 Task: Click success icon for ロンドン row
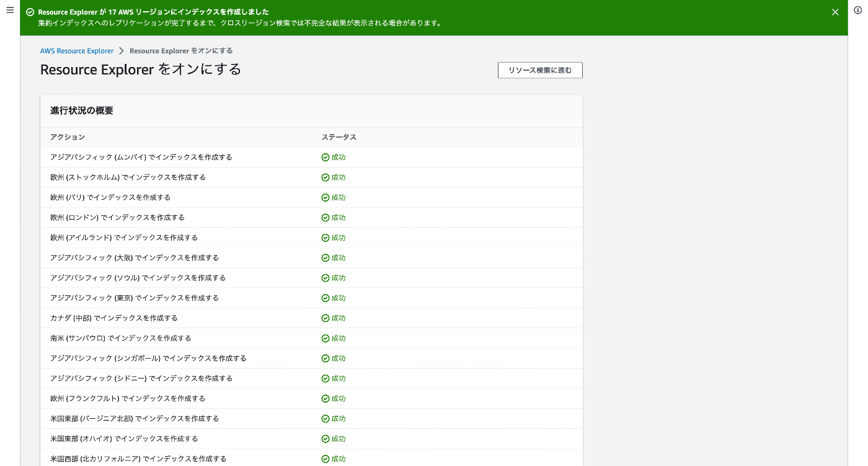point(325,218)
